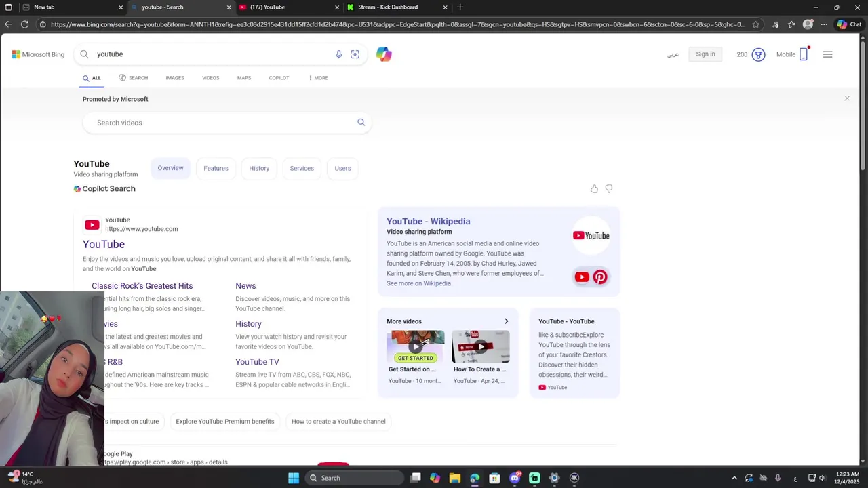
Task: Play the How To Create a video thumbnail
Action: click(481, 346)
